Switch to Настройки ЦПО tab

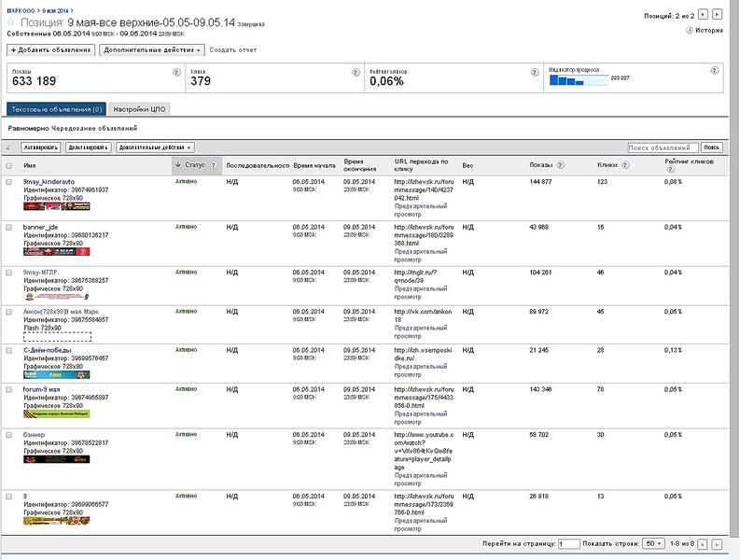point(139,109)
